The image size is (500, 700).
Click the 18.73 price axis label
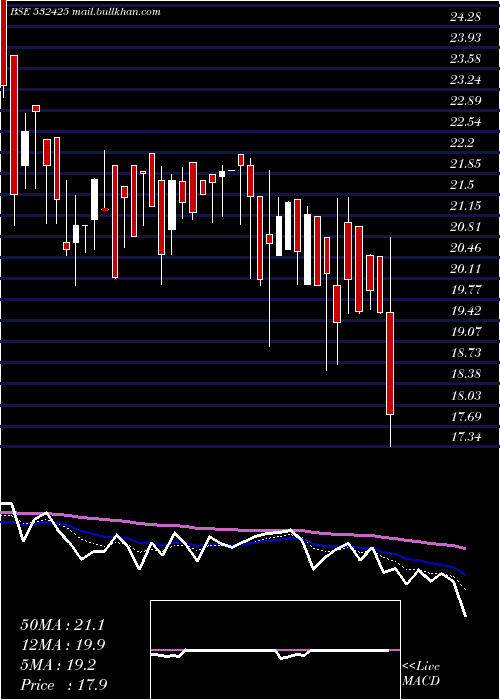pos(465,353)
